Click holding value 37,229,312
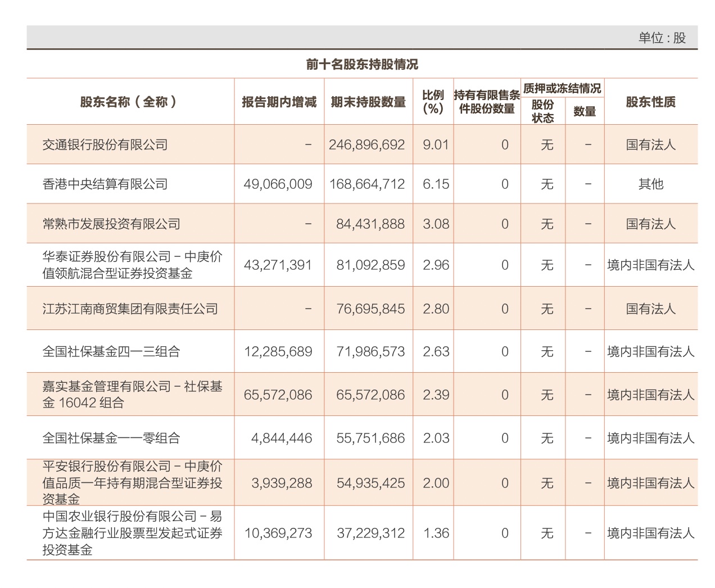This screenshot has height=588, width=715. point(370,533)
